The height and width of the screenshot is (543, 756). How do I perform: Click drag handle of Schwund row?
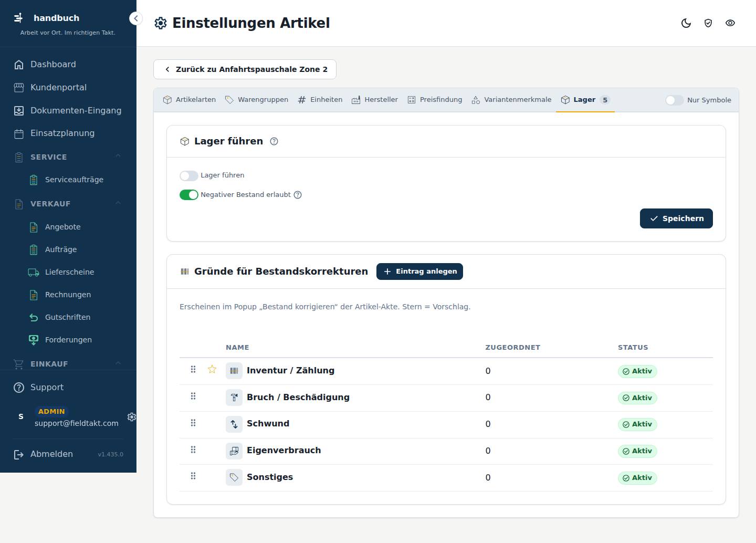193,423
